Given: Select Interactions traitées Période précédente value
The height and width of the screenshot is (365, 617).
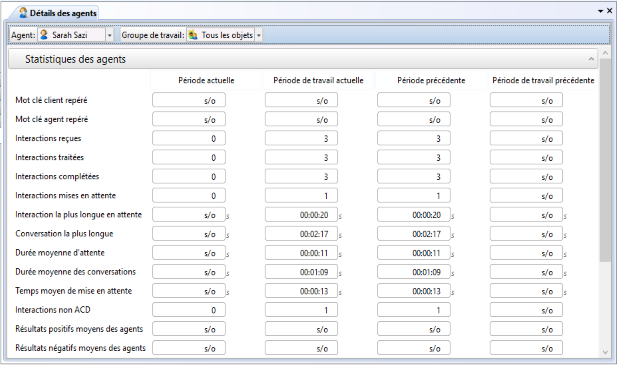Looking at the screenshot, I should pyautogui.click(x=414, y=157).
